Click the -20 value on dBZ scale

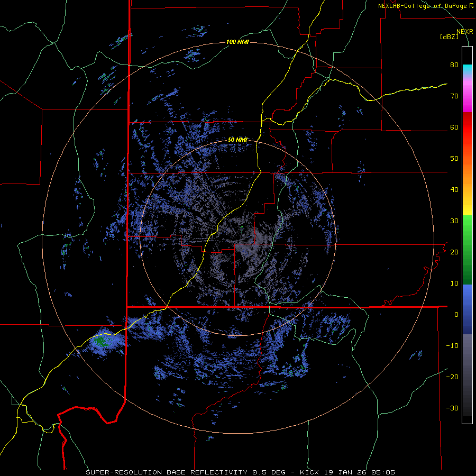pos(452,377)
